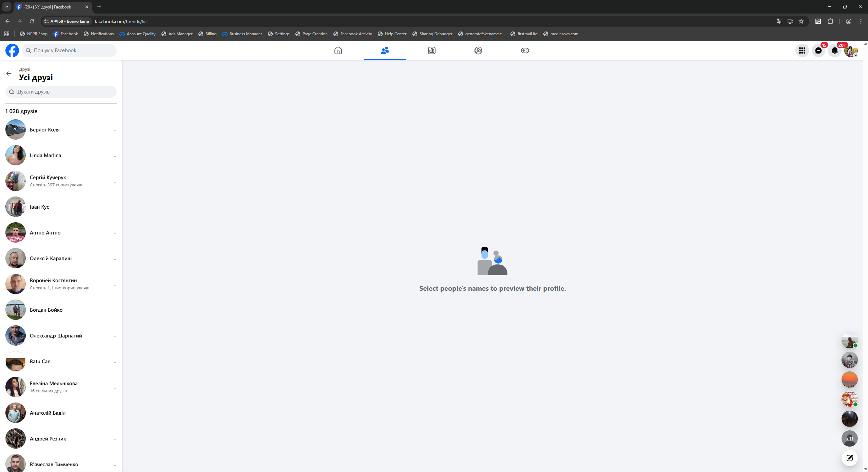Open the groups icon in the top bar
This screenshot has height=472, width=868.
coord(478,50)
